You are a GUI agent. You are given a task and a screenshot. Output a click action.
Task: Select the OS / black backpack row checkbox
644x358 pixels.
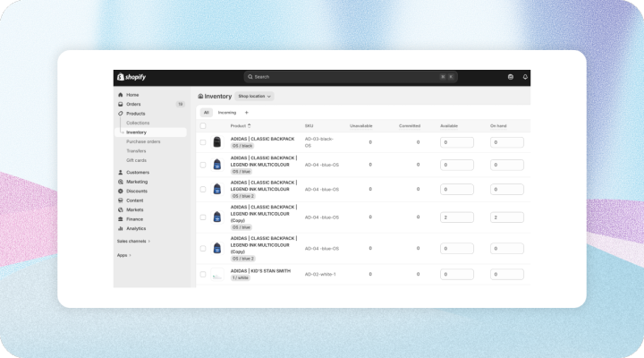click(203, 142)
